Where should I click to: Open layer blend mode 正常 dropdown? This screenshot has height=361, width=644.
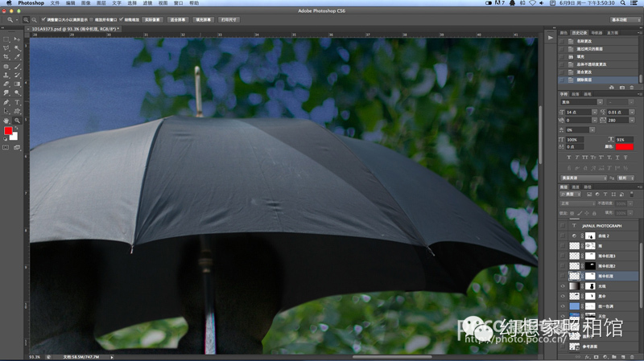pos(578,203)
